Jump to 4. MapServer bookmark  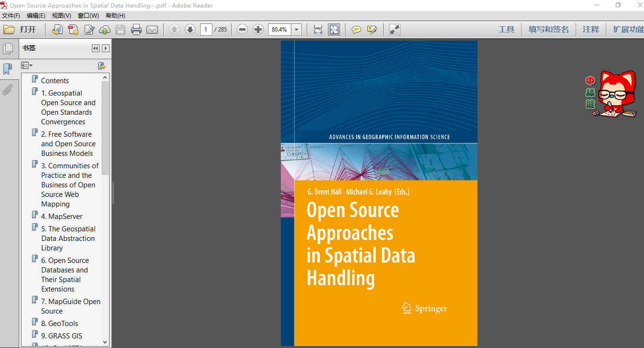[x=61, y=216]
